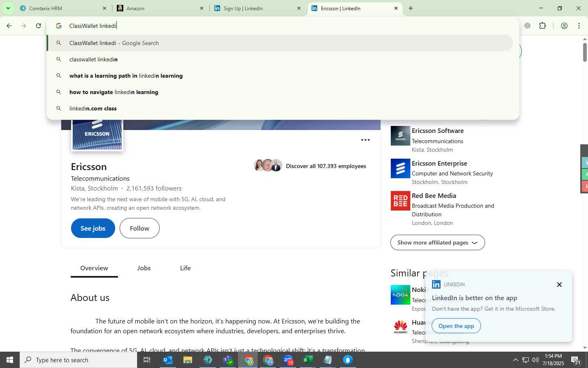
Task: Open the tab search dropdown arrow
Action: click(8, 8)
